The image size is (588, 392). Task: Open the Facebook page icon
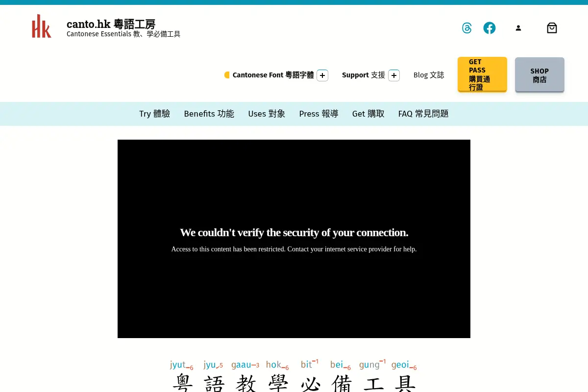[x=490, y=28]
